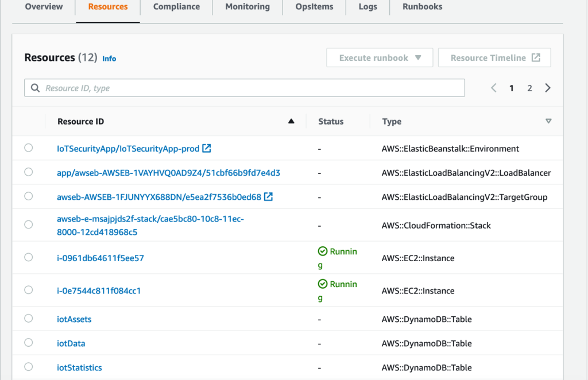The image size is (588, 380).
Task: Select the radio button for i-0961db64611f5ee57
Action: coord(29,257)
